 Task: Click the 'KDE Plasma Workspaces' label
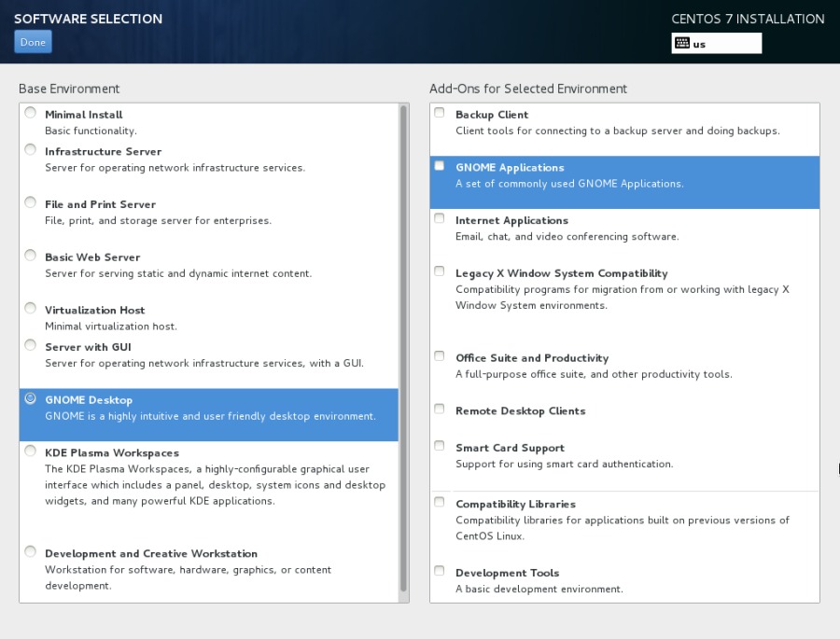pos(112,453)
